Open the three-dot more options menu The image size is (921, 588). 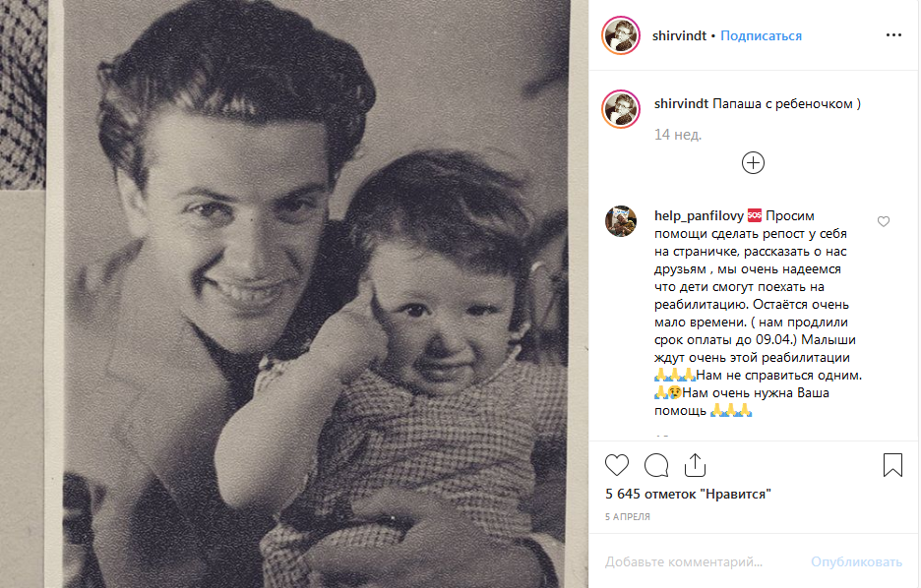893,35
